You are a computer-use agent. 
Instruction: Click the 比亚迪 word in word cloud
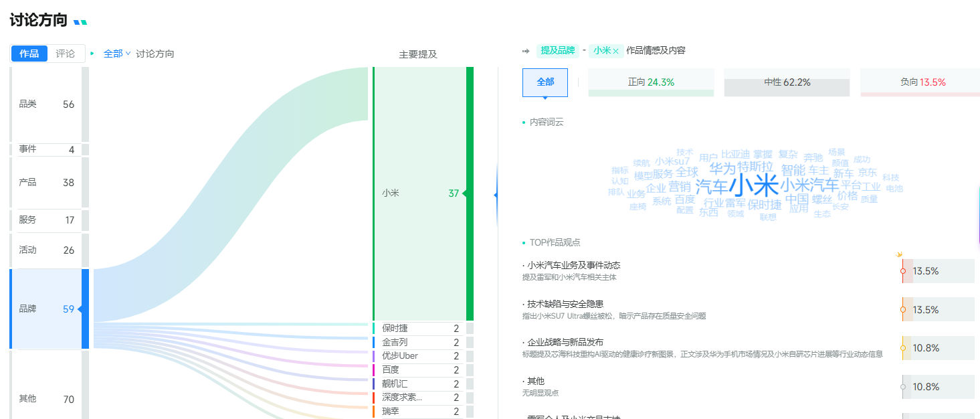click(x=735, y=155)
